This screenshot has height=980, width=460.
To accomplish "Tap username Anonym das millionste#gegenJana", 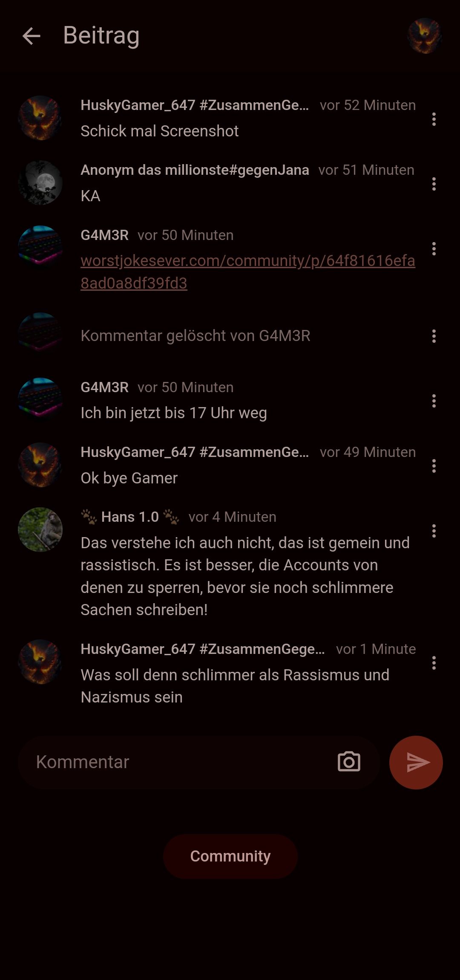I will (195, 170).
